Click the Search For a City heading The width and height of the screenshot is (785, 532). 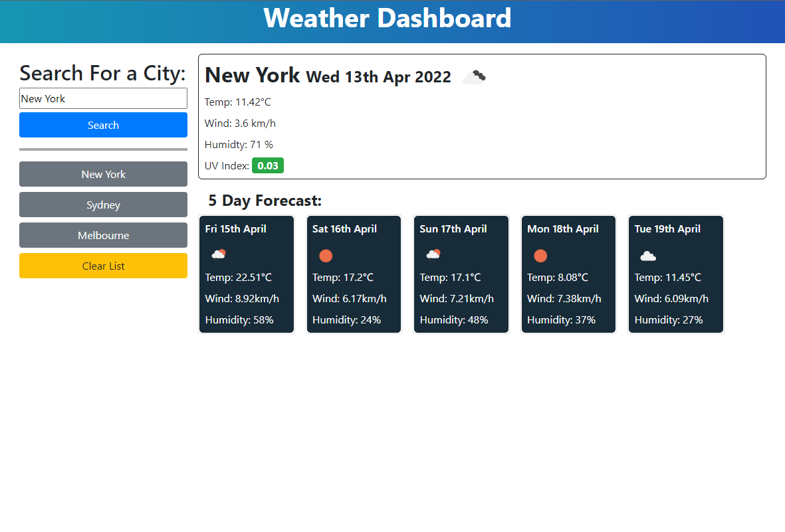102,72
